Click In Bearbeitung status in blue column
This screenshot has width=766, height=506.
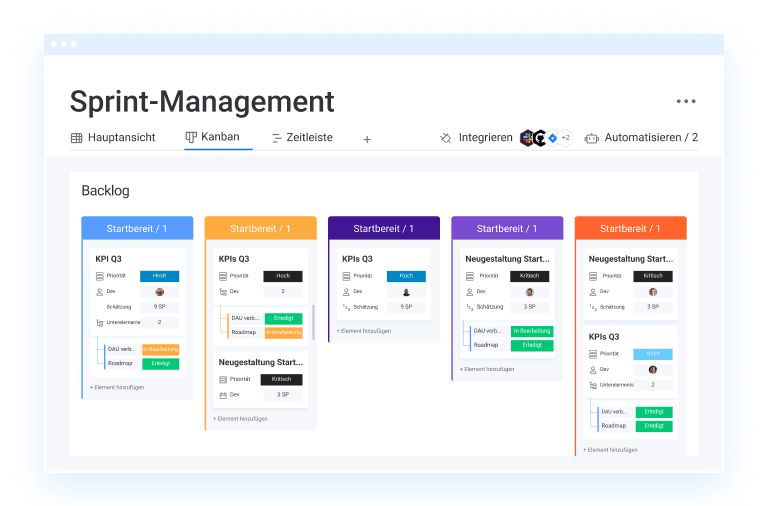click(161, 350)
